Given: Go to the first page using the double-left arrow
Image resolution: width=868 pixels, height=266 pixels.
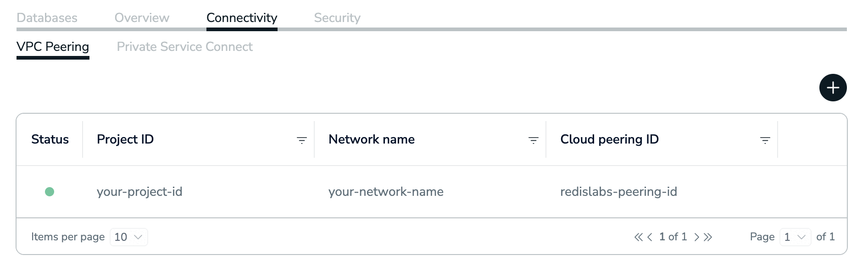Looking at the screenshot, I should (638, 237).
